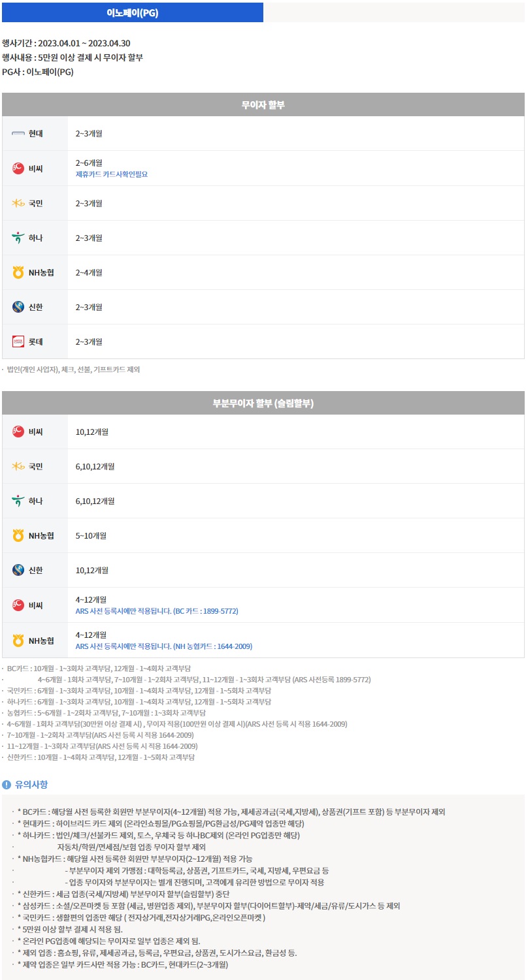Click the 부분무이자 할부 (슬림할부) header
The height and width of the screenshot is (980, 526).
click(263, 403)
